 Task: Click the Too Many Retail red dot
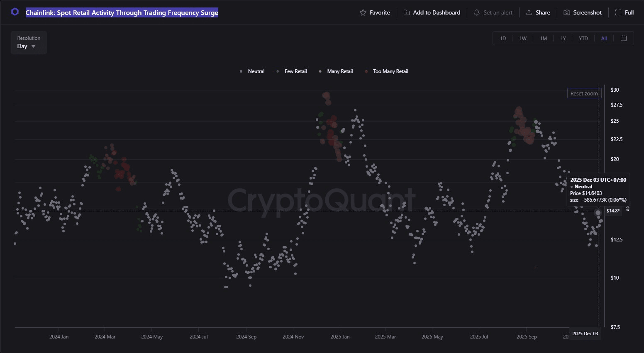(366, 71)
